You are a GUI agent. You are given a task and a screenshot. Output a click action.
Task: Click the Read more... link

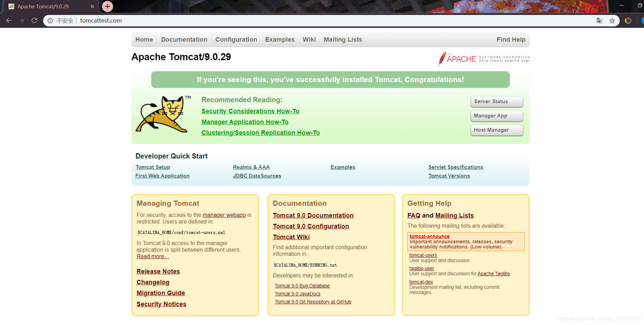[153, 257]
